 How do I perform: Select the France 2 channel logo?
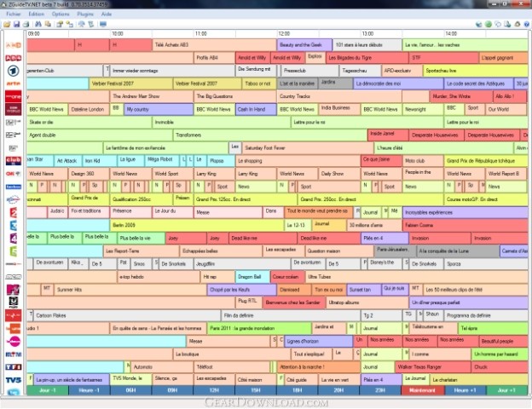click(x=14, y=213)
